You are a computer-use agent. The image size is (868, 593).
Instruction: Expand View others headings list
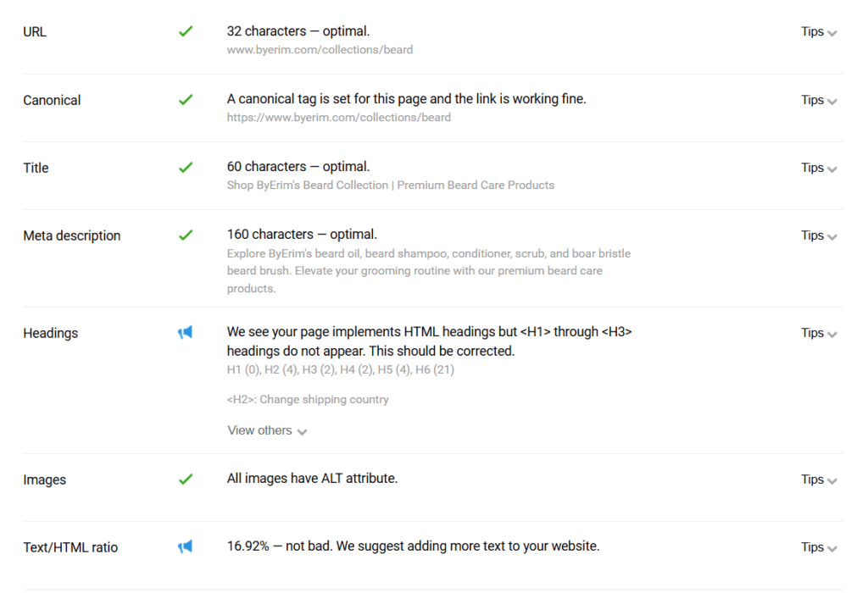pyautogui.click(x=267, y=430)
